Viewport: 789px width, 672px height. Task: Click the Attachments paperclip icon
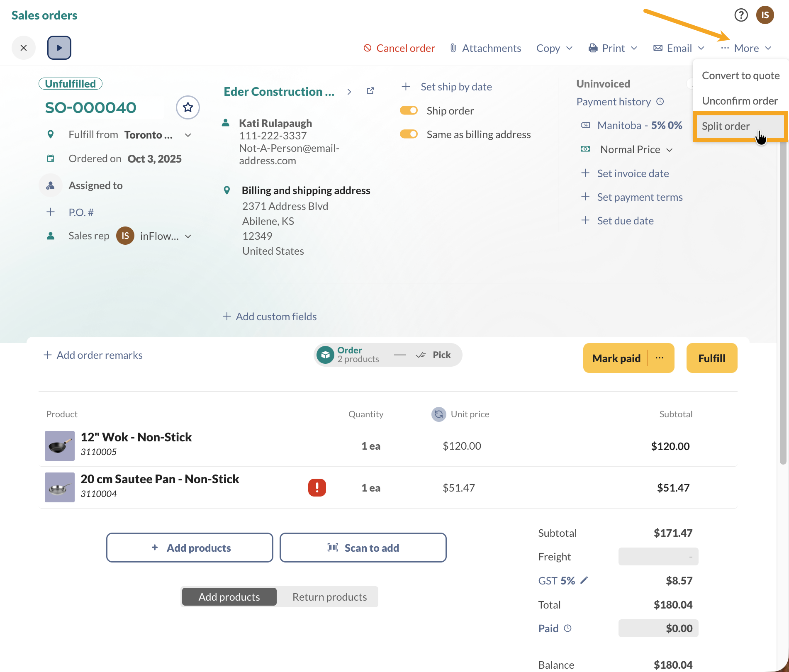[453, 48]
